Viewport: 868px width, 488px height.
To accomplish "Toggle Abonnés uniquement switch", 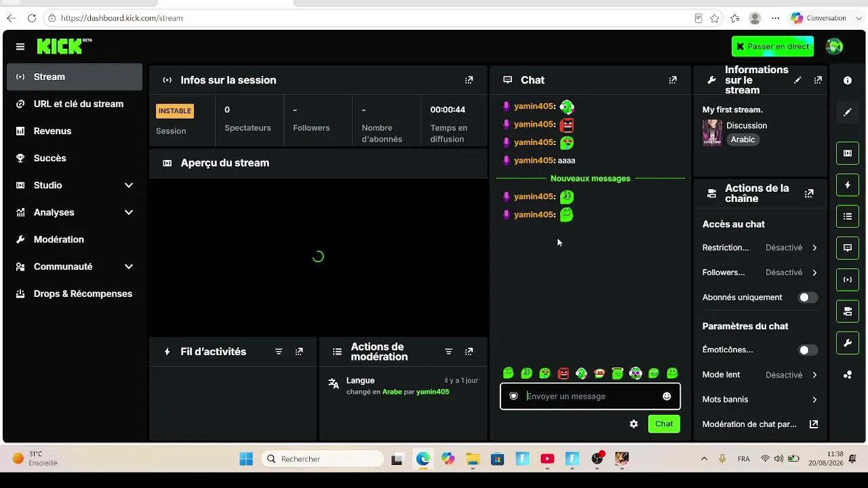I will click(808, 298).
